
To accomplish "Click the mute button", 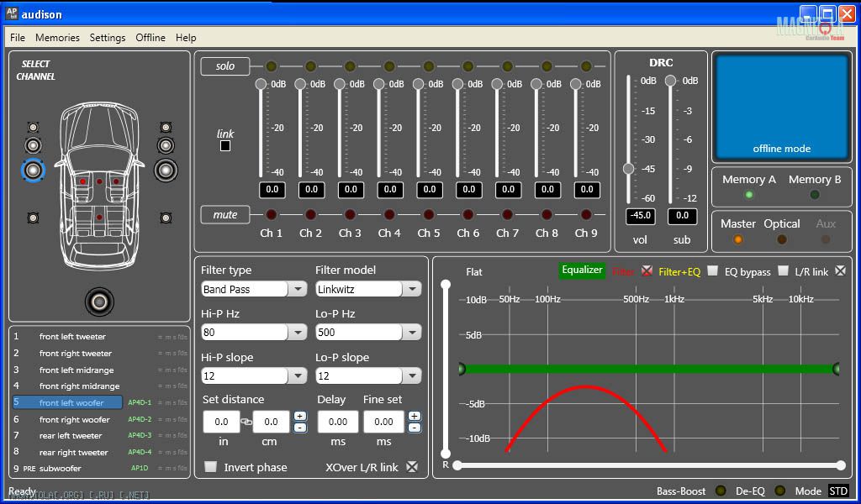I will tap(225, 214).
